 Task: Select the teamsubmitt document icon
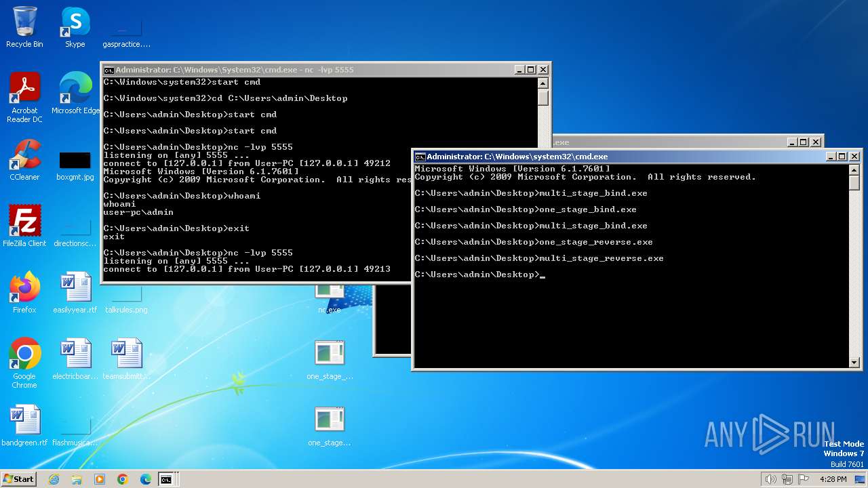point(126,359)
